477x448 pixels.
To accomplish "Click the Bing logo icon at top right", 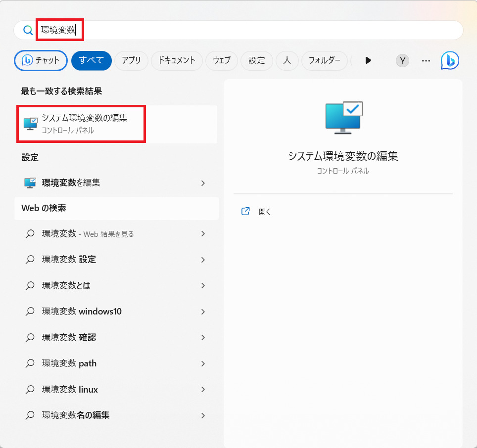I will (450, 60).
